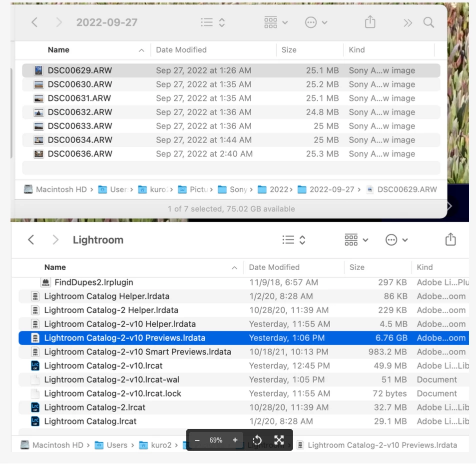This screenshot has width=476, height=465.
Task: Click the rotate image icon in viewer overlay
Action: tap(257, 440)
